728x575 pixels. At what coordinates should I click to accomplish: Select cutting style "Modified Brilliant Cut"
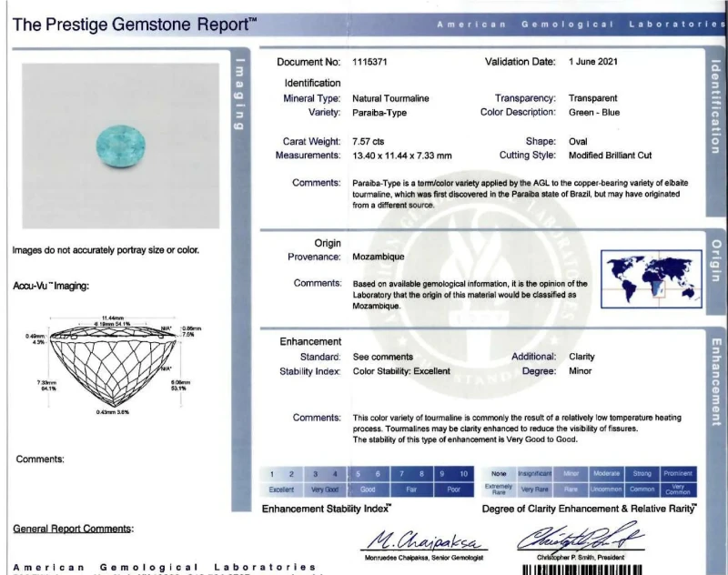[x=610, y=156]
